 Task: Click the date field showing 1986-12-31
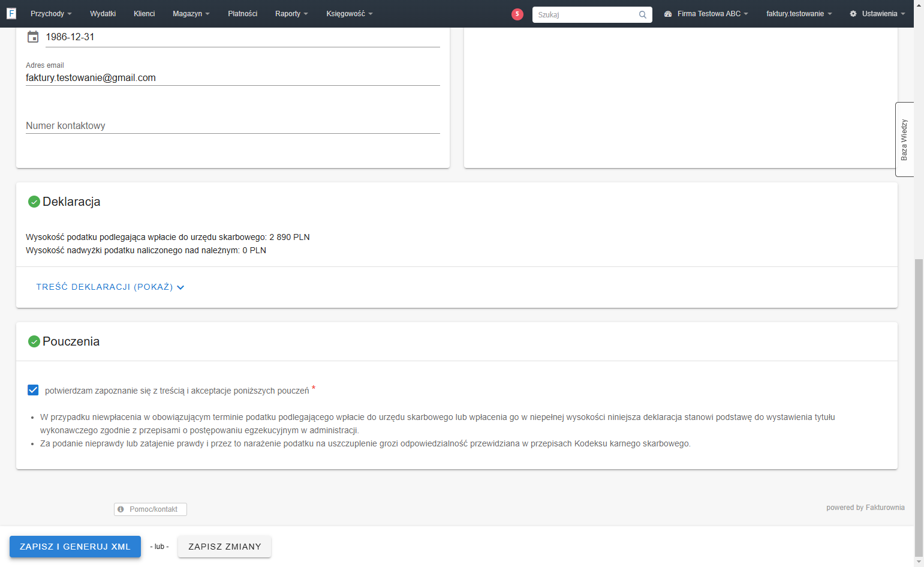point(243,37)
